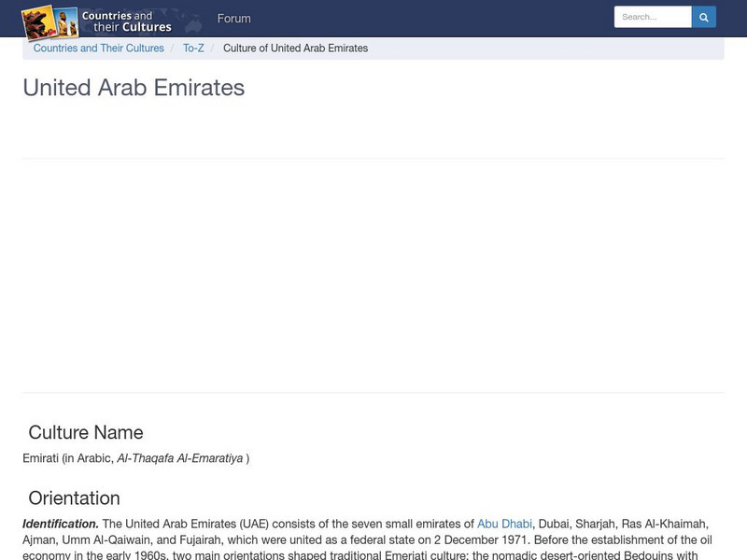The height and width of the screenshot is (560, 747).
Task: Click the Culture Name section heading
Action: [x=86, y=432]
